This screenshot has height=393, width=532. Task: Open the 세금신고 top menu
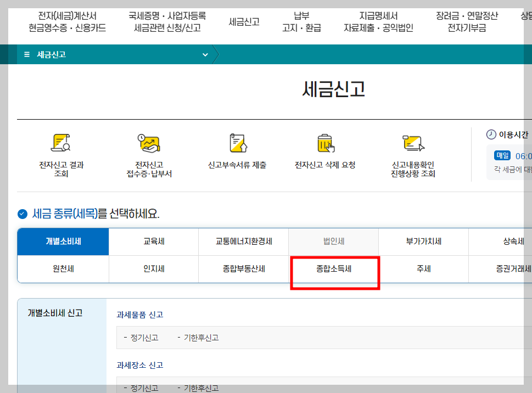244,22
